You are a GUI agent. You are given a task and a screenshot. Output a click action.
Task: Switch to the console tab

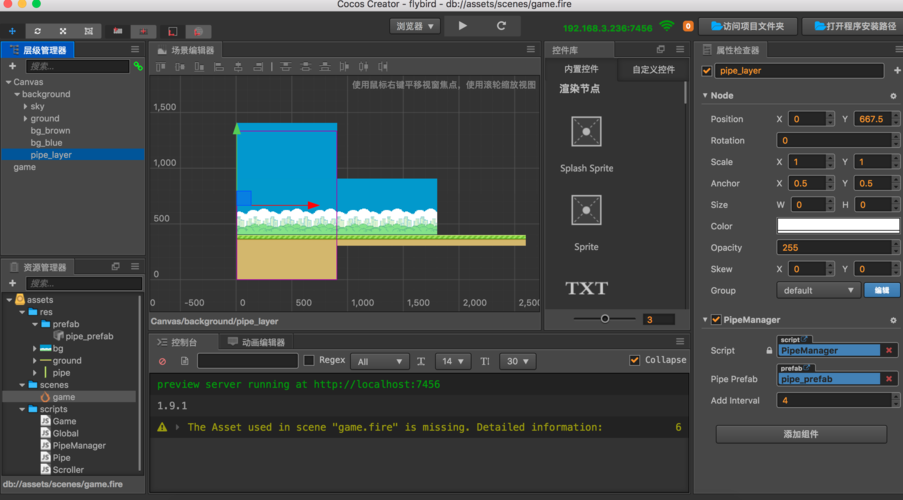tap(184, 342)
